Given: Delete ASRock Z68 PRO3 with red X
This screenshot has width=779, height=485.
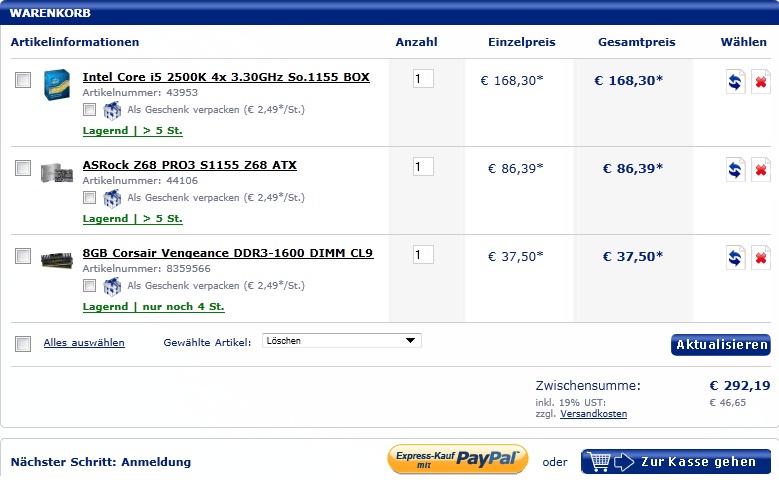Looking at the screenshot, I should tap(761, 170).
